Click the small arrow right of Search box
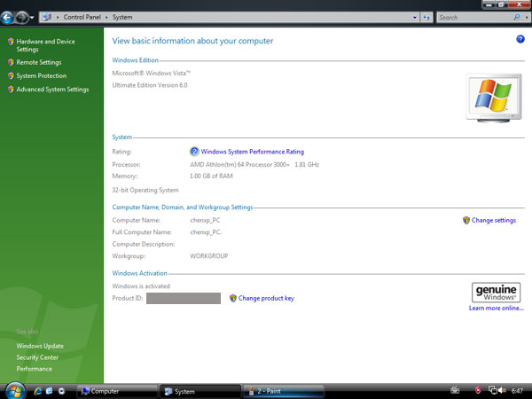The height and width of the screenshot is (399, 532). coord(527,18)
